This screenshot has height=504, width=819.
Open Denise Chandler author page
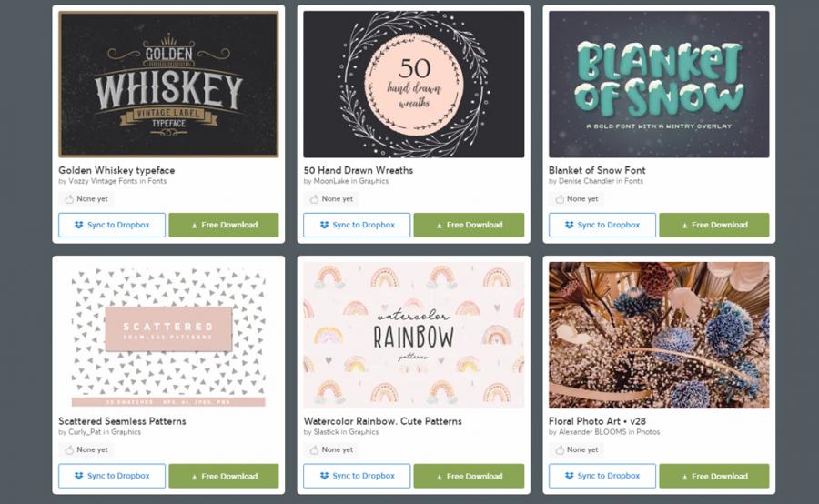[x=587, y=181]
